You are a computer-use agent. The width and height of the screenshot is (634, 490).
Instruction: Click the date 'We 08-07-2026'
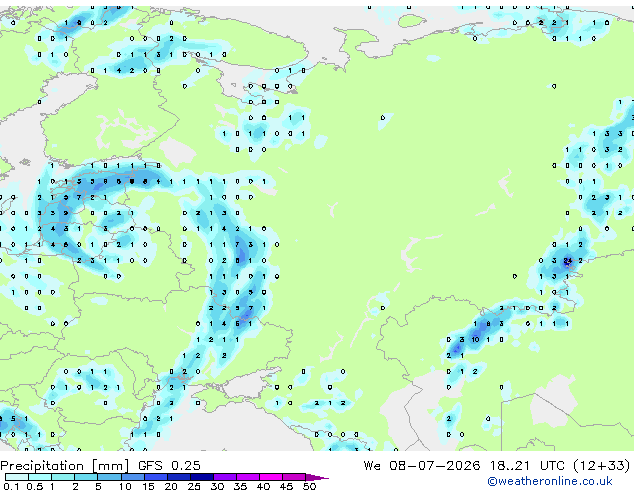click(422, 466)
